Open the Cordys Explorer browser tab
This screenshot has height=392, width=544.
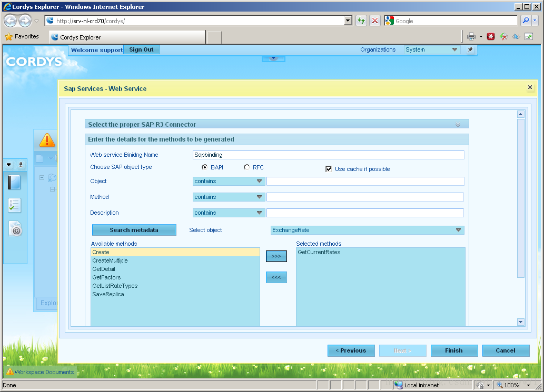(x=127, y=37)
